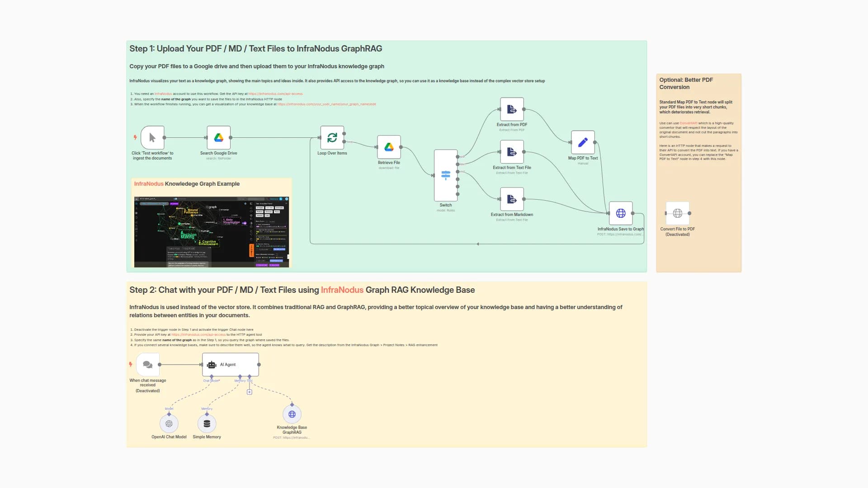Open the Simple Memory node

(207, 424)
